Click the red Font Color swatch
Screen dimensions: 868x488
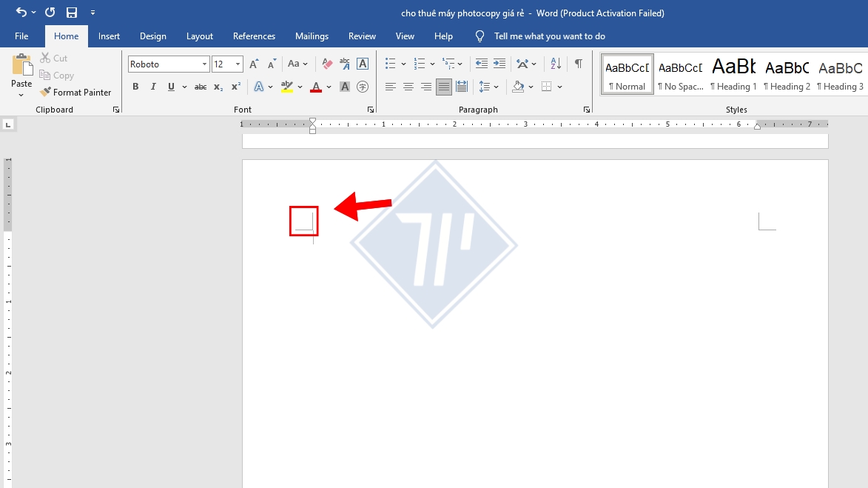(316, 87)
